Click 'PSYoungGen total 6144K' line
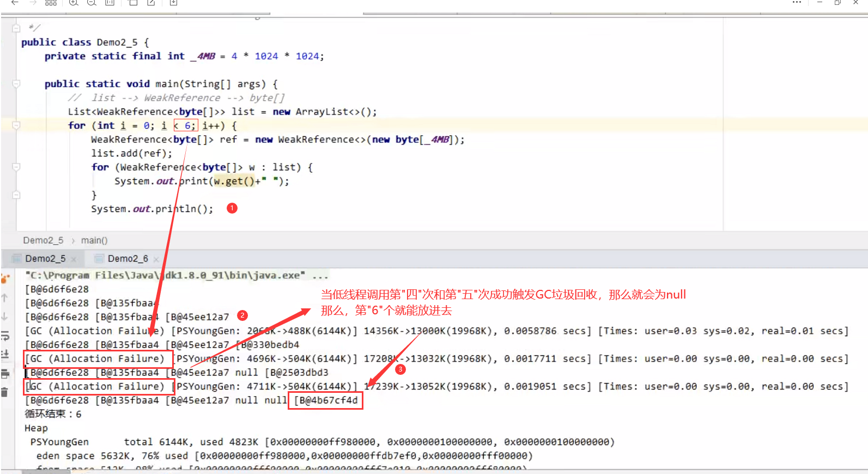Image resolution: width=868 pixels, height=474 pixels. [323, 442]
